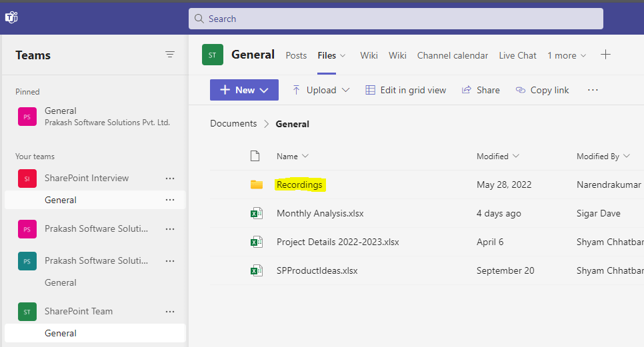Click the ellipsis overflow in file toolbar
Image resolution: width=644 pixels, height=347 pixels.
point(593,90)
